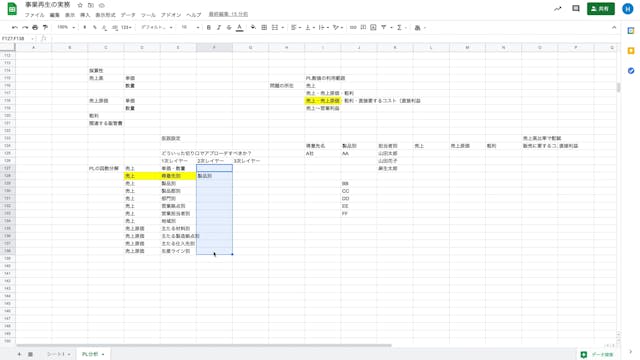Open the 表示 menu
640x360 pixels.
click(70, 15)
